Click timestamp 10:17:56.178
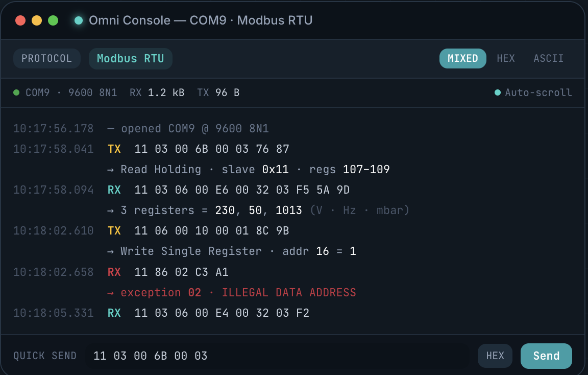 tap(53, 129)
